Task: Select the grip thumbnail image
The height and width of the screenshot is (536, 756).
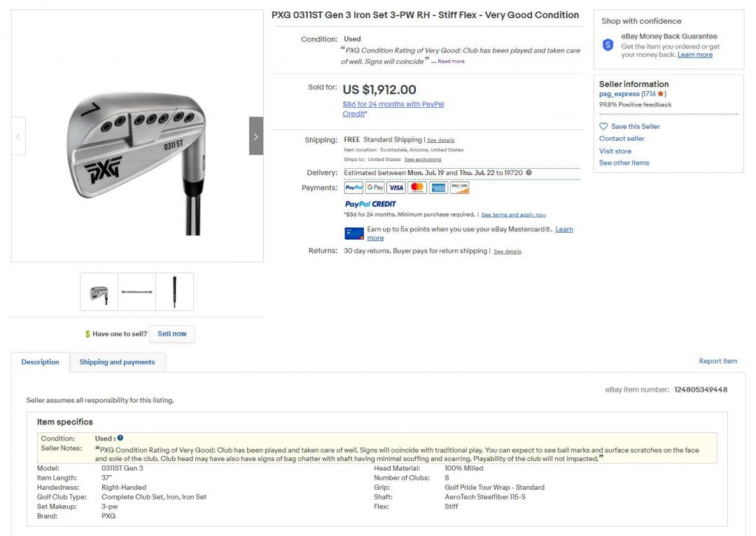Action: pos(174,291)
